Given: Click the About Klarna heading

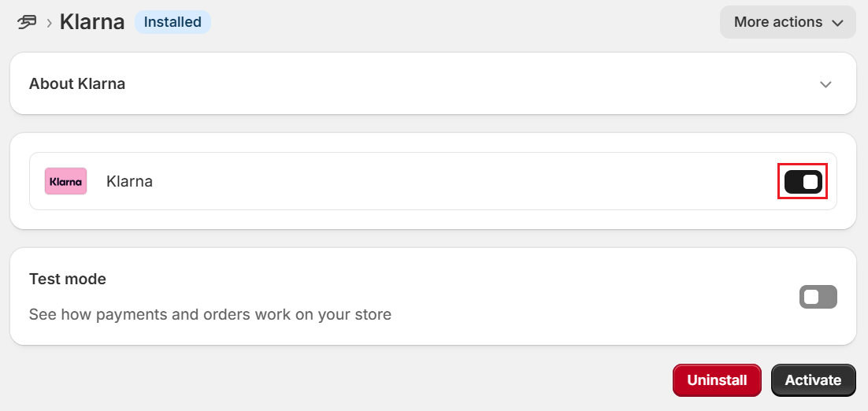Looking at the screenshot, I should [x=77, y=83].
